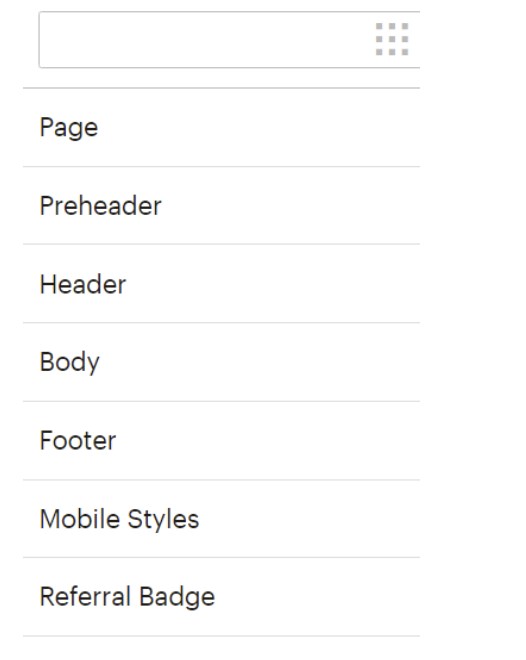
Task: Pick the Mobile Styles list row
Action: coord(221,519)
